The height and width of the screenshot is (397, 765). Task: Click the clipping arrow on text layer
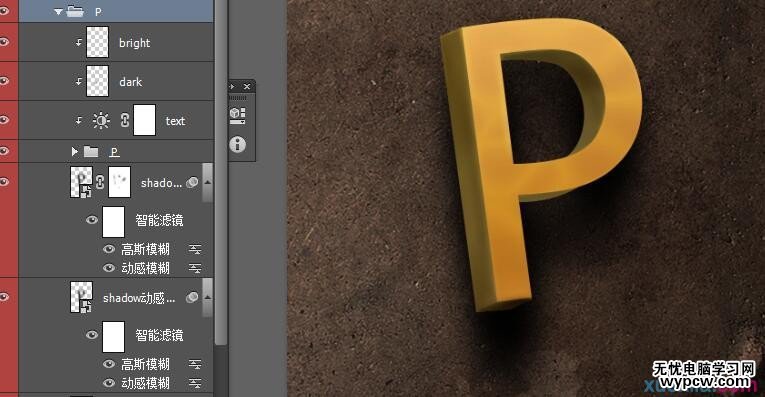[x=79, y=120]
